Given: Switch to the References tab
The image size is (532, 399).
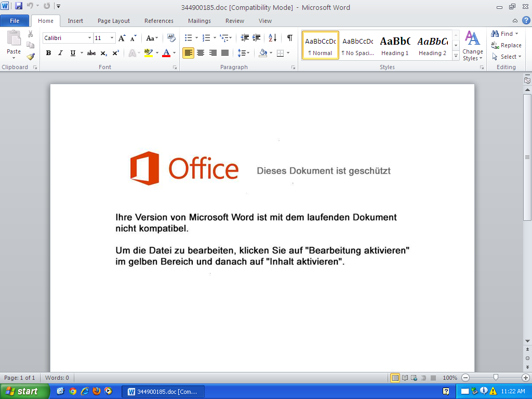Looking at the screenshot, I should point(159,21).
